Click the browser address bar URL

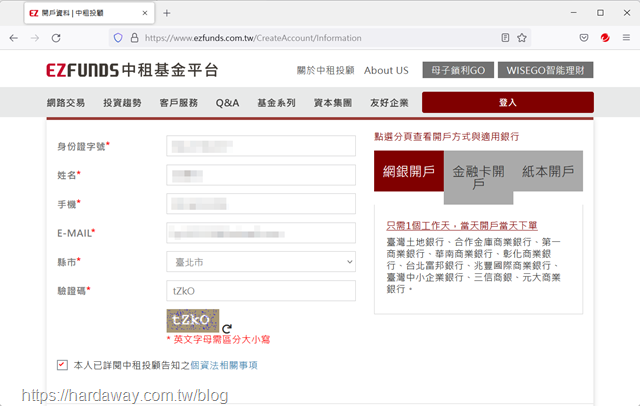[253, 38]
